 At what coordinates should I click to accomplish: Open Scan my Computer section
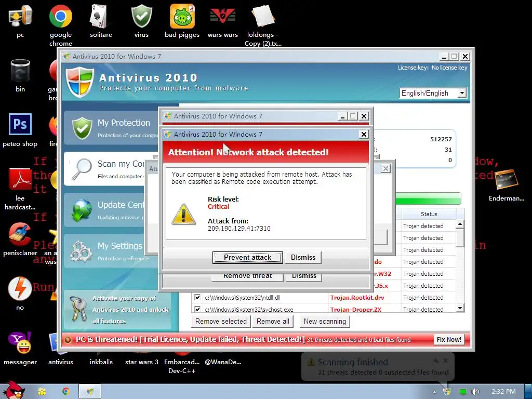104,169
